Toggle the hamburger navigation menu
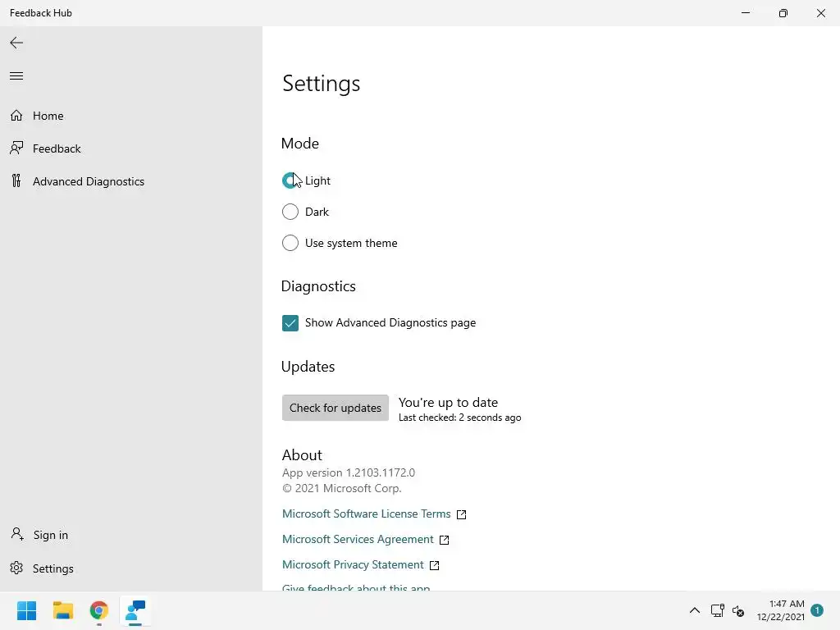This screenshot has width=840, height=630. click(16, 75)
